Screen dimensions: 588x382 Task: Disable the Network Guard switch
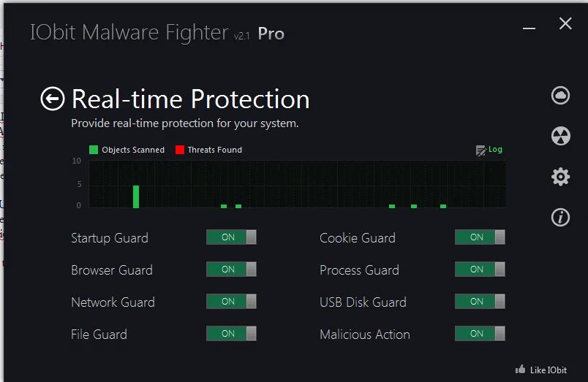click(231, 302)
